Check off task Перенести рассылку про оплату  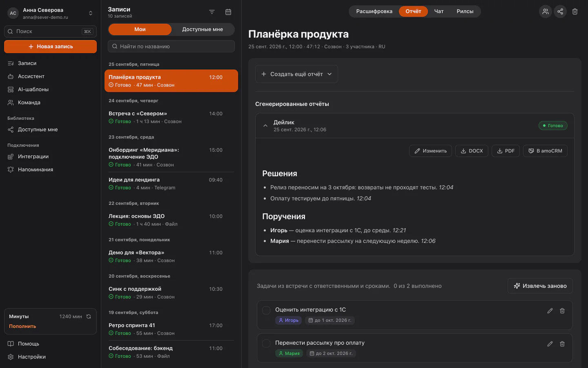266,343
